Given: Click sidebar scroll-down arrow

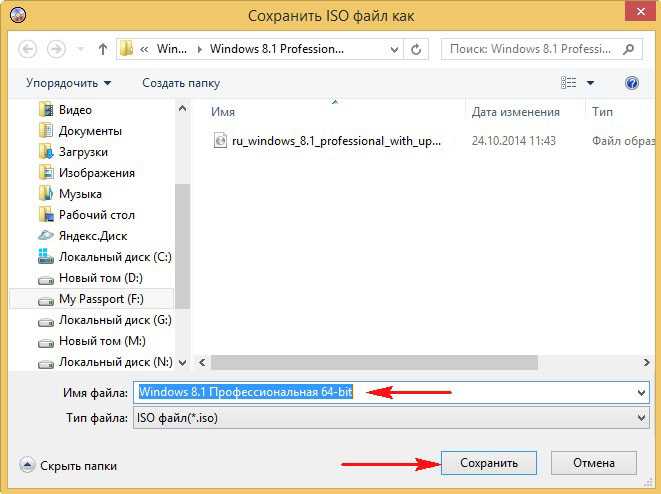Looking at the screenshot, I should (x=182, y=362).
